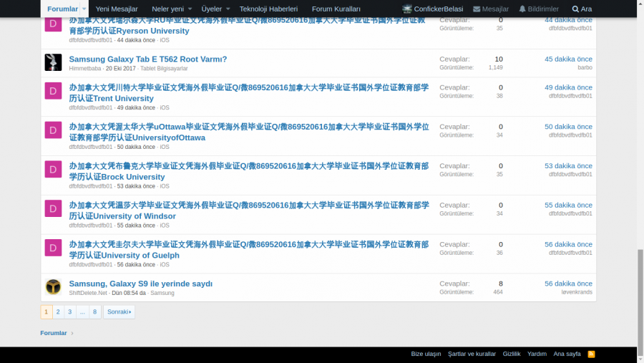Open Gizlilik footer link
This screenshot has width=644, height=363.
pyautogui.click(x=512, y=354)
